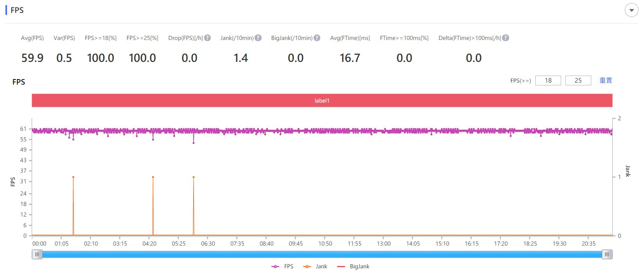Click the 10:50 time axis label
This screenshot has height=273, width=644.
(x=325, y=244)
